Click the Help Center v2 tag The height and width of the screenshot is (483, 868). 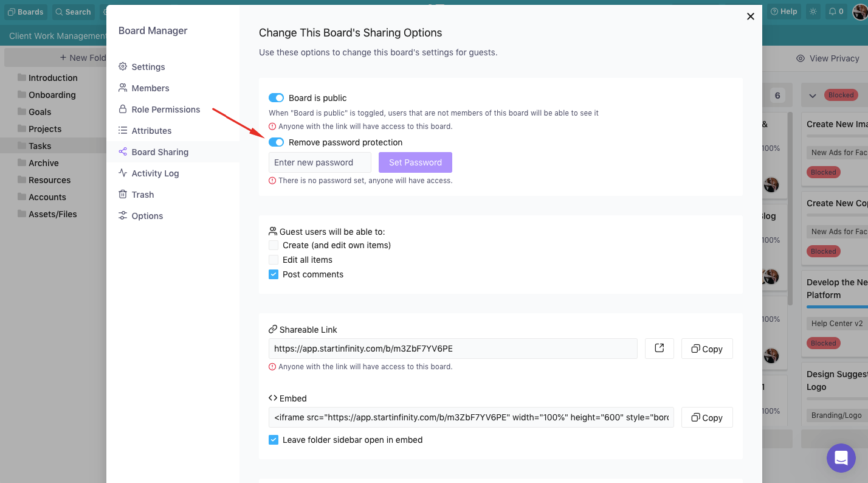click(836, 324)
